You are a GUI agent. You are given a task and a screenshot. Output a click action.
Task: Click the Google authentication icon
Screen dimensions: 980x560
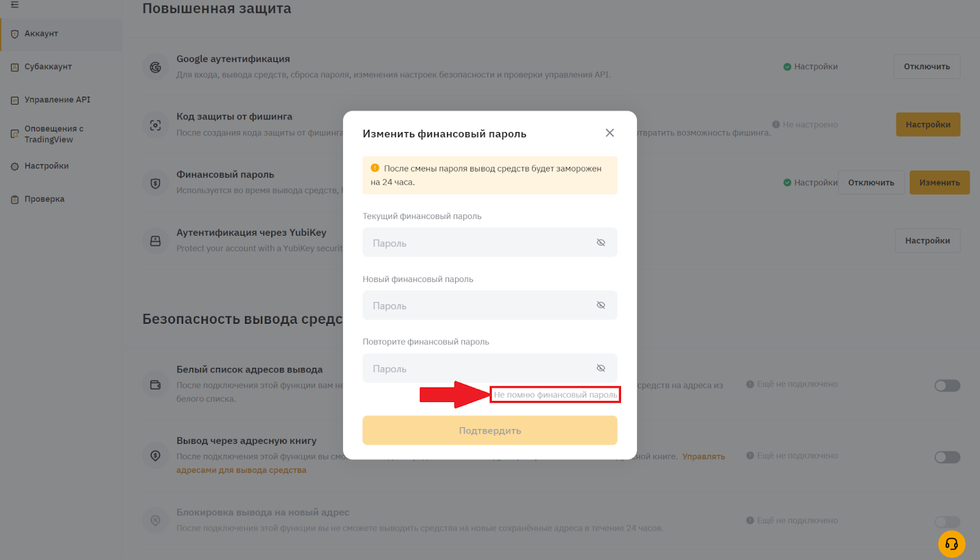[156, 67]
